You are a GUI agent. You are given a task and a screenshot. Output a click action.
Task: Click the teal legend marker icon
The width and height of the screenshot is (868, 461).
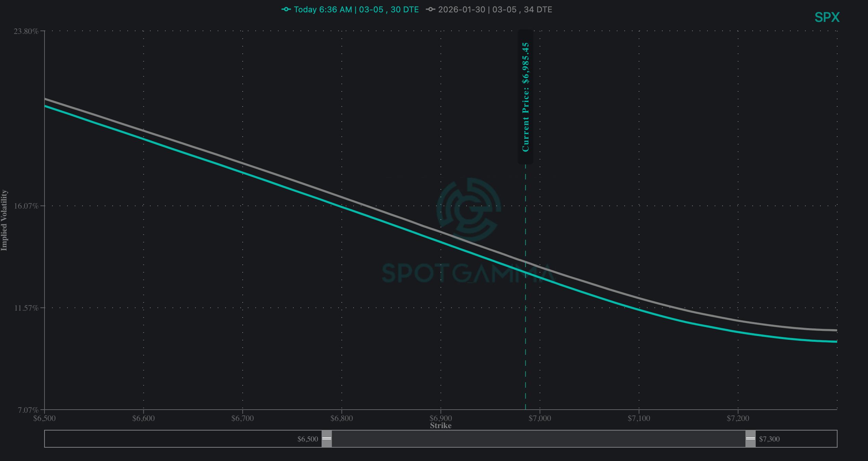(x=286, y=10)
